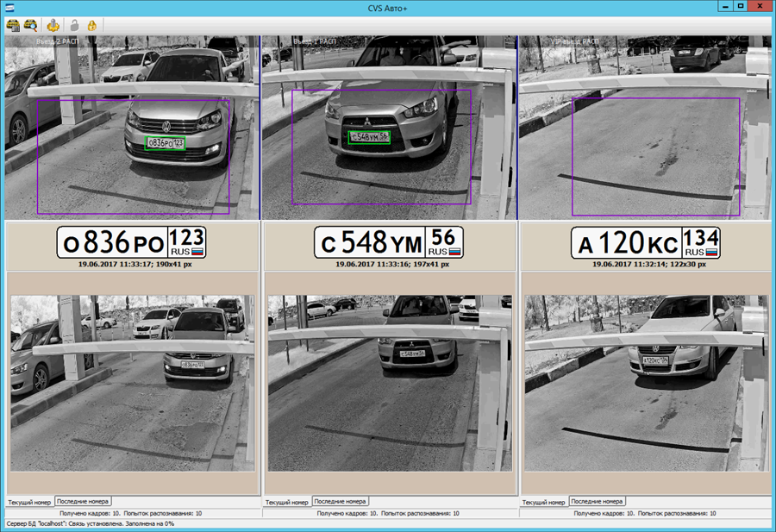Open 'Последние номера' tab in middle panel
The width and height of the screenshot is (776, 532).
[340, 501]
